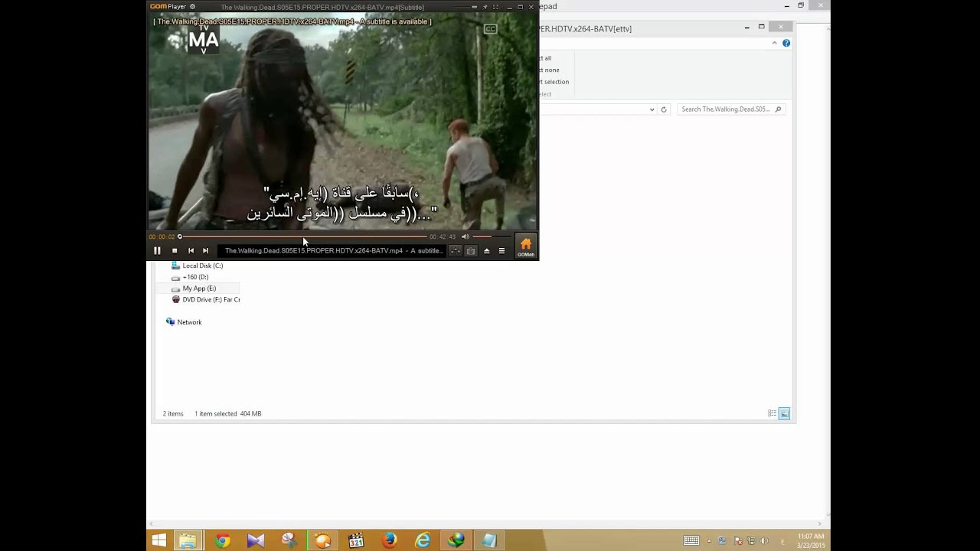Open Explorer help question mark icon
Screen dimensions: 980x551
786,43
